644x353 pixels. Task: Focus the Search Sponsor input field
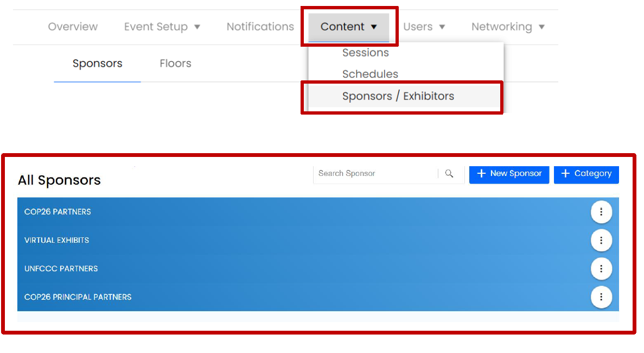(374, 174)
